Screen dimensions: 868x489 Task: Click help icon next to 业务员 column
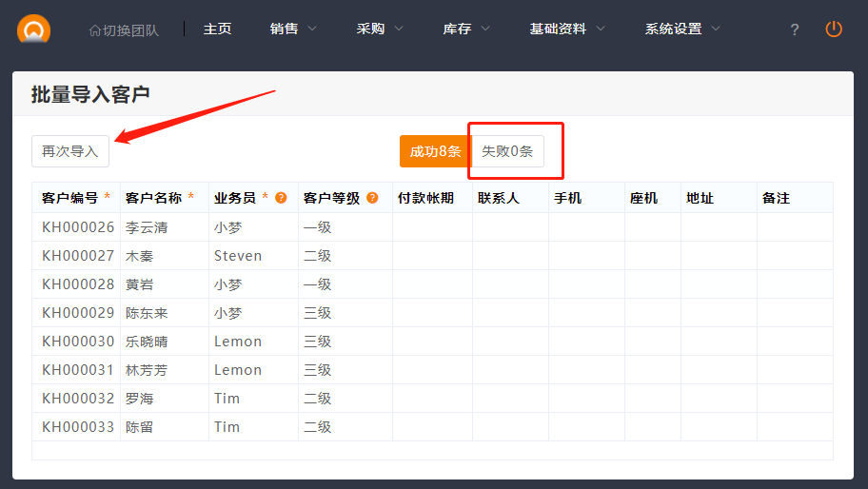coord(281,198)
